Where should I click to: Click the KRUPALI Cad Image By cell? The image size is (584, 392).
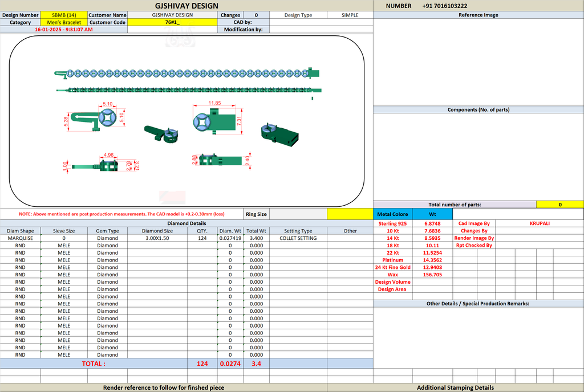[x=540, y=223]
